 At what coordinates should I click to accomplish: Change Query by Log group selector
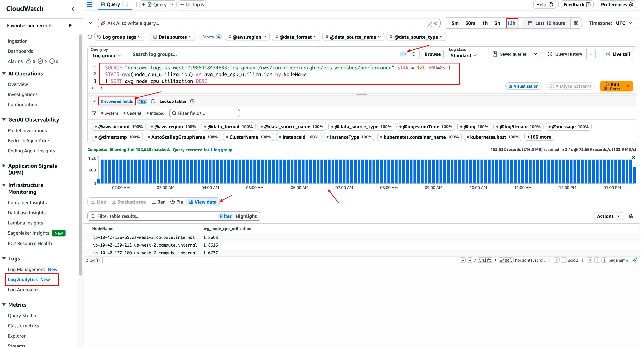pyautogui.click(x=107, y=56)
